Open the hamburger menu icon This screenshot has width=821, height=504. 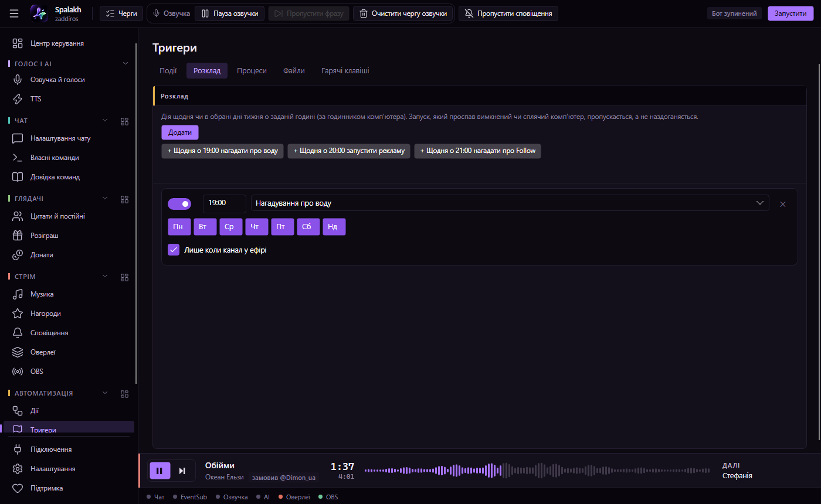coord(14,13)
